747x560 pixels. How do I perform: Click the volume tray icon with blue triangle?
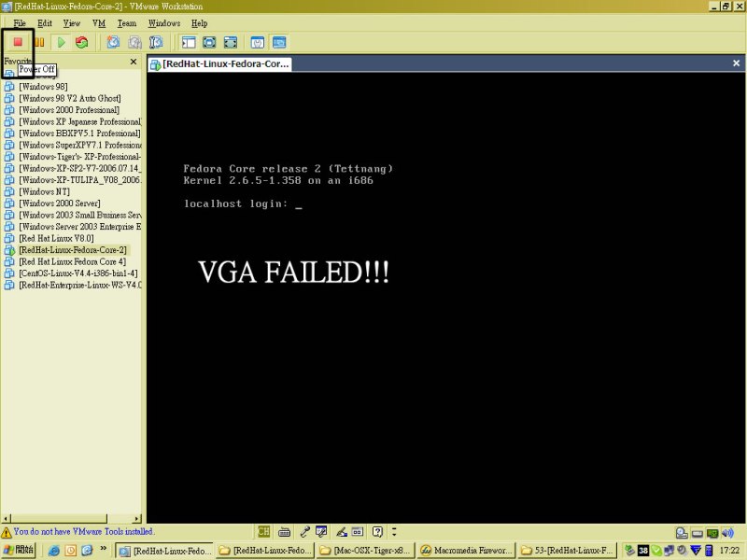[696, 551]
